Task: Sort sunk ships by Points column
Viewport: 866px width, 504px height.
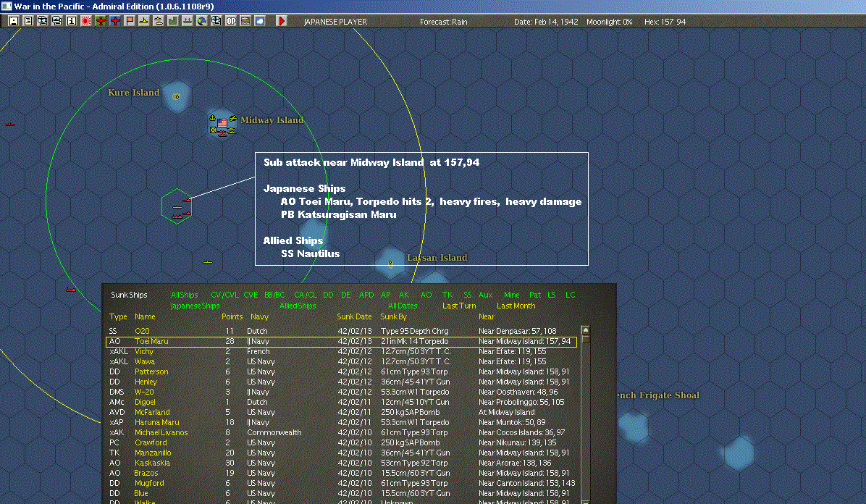Action: pos(232,316)
